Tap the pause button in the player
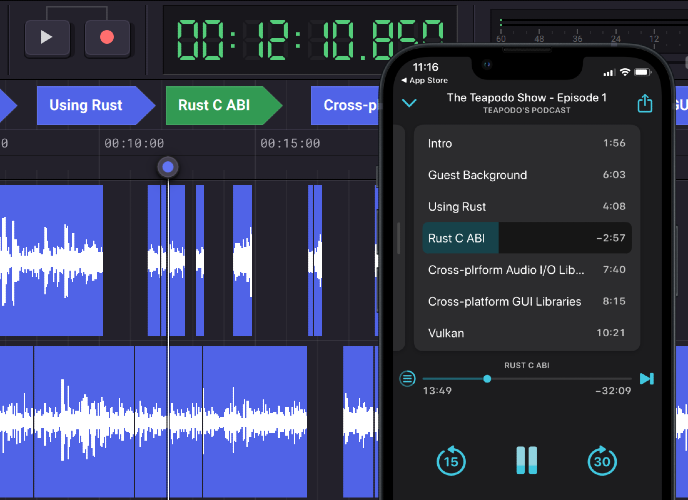 point(527,461)
